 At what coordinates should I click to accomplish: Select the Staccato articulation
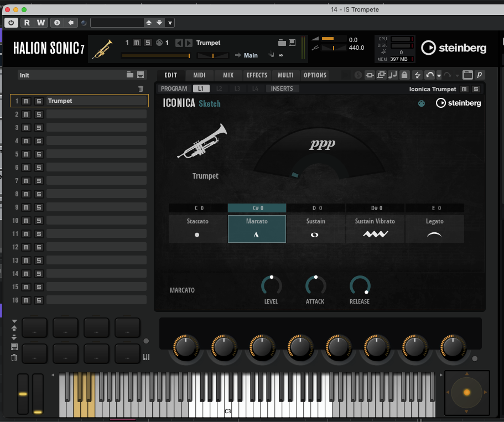point(198,228)
